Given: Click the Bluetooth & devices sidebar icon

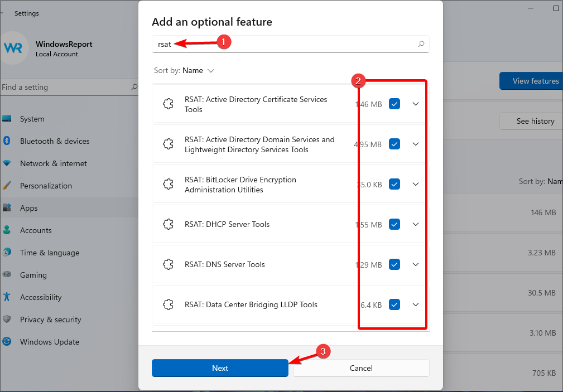Looking at the screenshot, I should click(7, 141).
